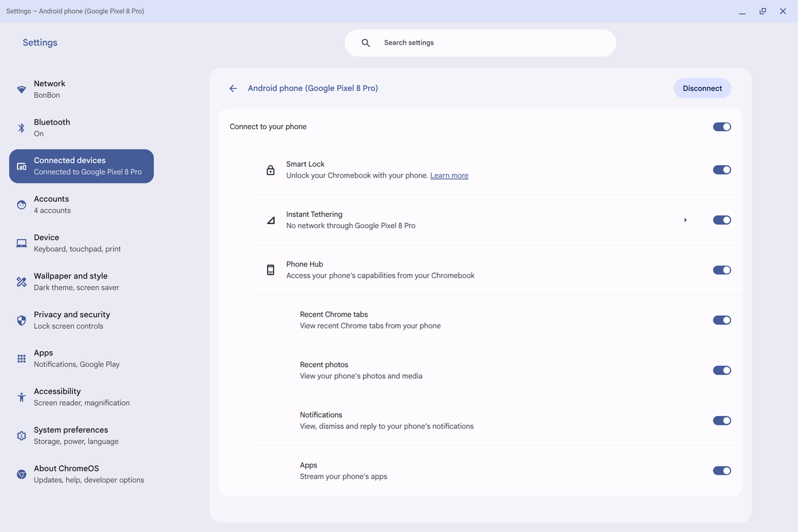Click the About ChromeOS Chrome logo icon
Viewport: 798px width, 532px height.
point(21,474)
